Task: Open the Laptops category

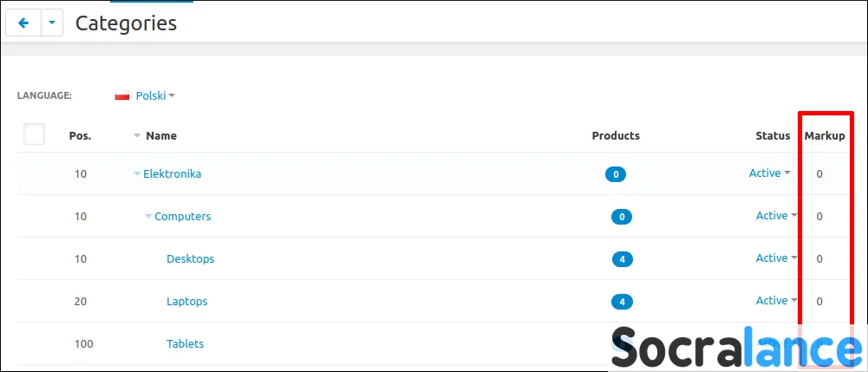Action: click(x=186, y=301)
